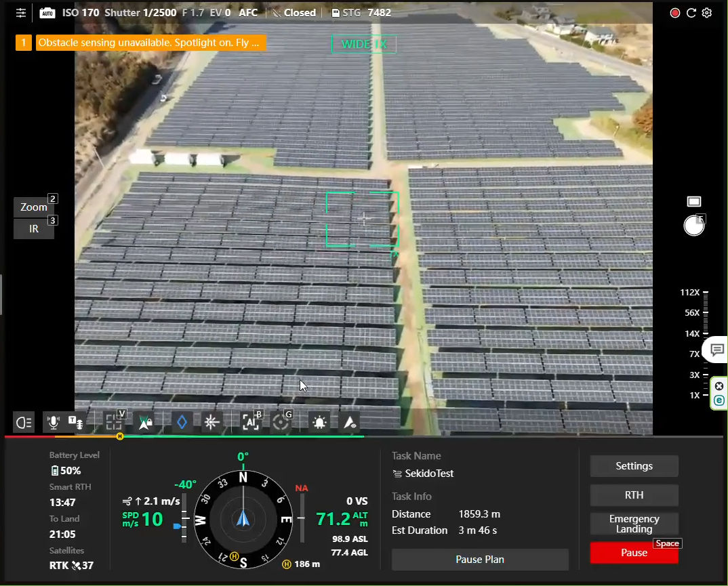The image size is (728, 586).
Task: Enable the AI recognition icon
Action: pos(250,422)
